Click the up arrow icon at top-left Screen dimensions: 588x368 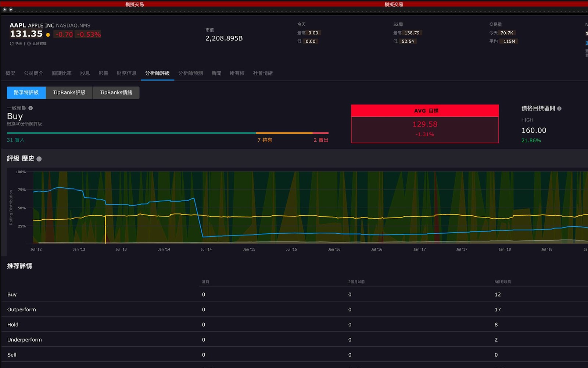coord(5,10)
